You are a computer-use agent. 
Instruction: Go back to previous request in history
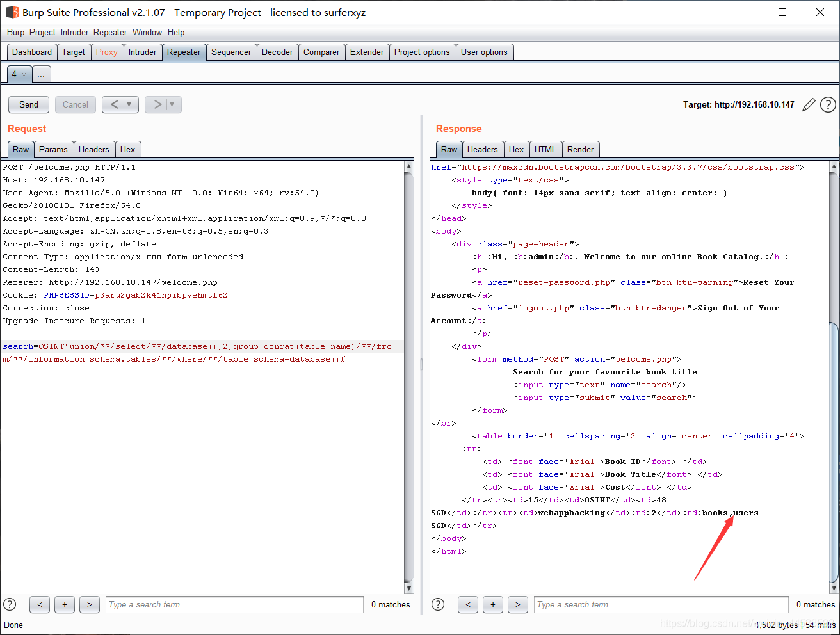pyautogui.click(x=114, y=104)
